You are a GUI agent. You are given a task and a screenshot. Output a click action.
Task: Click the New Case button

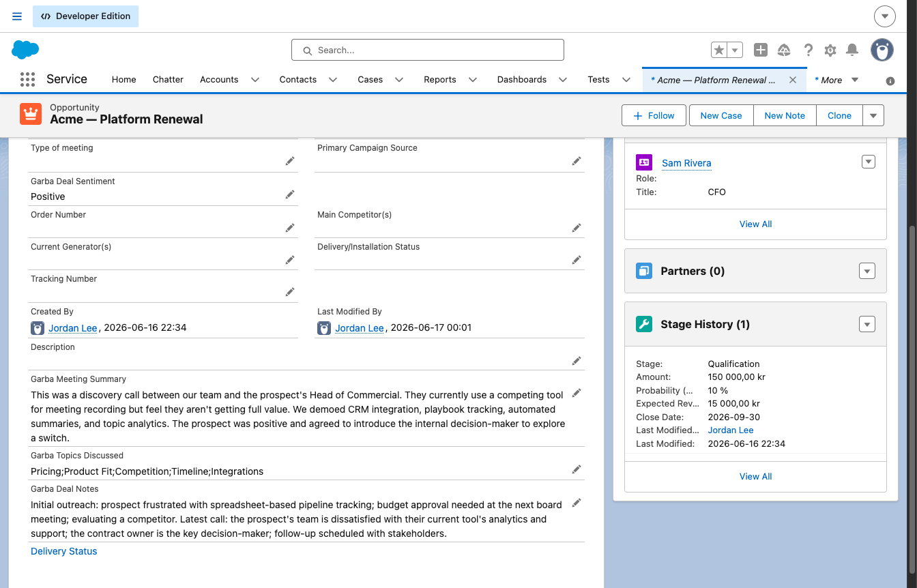(x=721, y=115)
